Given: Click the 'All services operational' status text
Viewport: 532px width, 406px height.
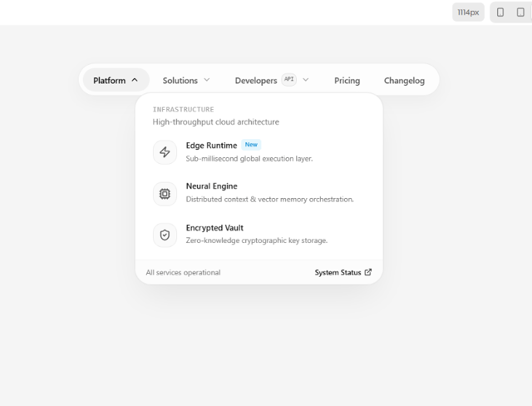Looking at the screenshot, I should (x=183, y=272).
